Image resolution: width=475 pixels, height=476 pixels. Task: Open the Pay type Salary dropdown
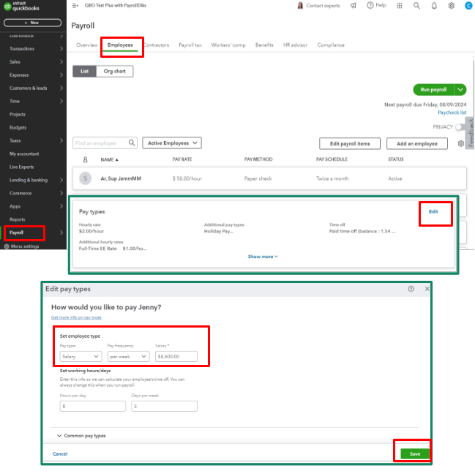81,356
